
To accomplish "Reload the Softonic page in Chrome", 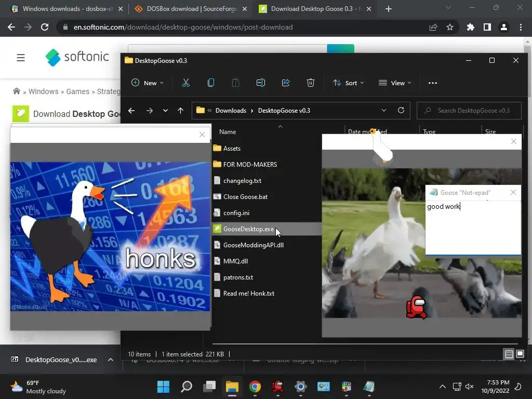I will 45,27.
